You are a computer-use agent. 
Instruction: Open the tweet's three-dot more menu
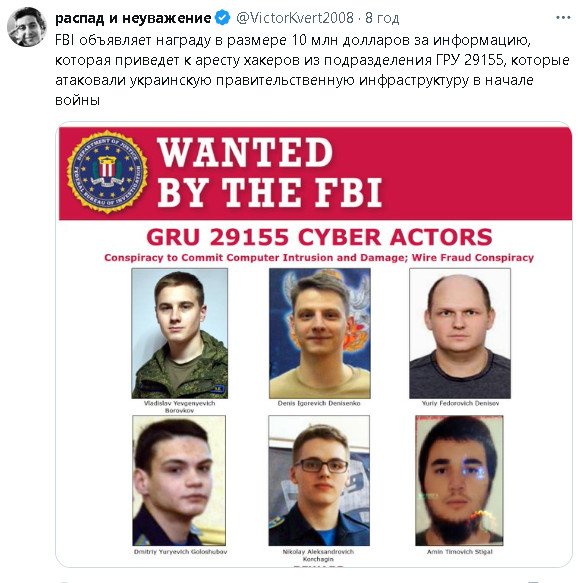(x=563, y=17)
